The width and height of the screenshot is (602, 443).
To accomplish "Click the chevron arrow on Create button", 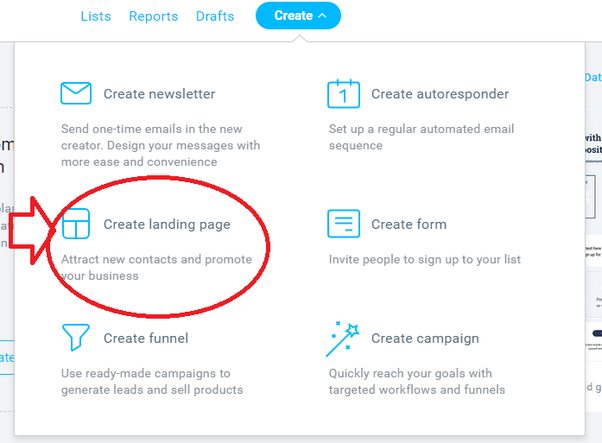I will tap(322, 16).
